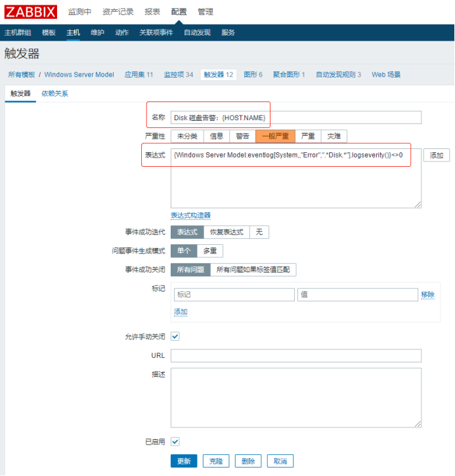Image resolution: width=455 pixels, height=476 pixels.
Task: Choose 表达式 for 事件成功迭代
Action: point(187,232)
